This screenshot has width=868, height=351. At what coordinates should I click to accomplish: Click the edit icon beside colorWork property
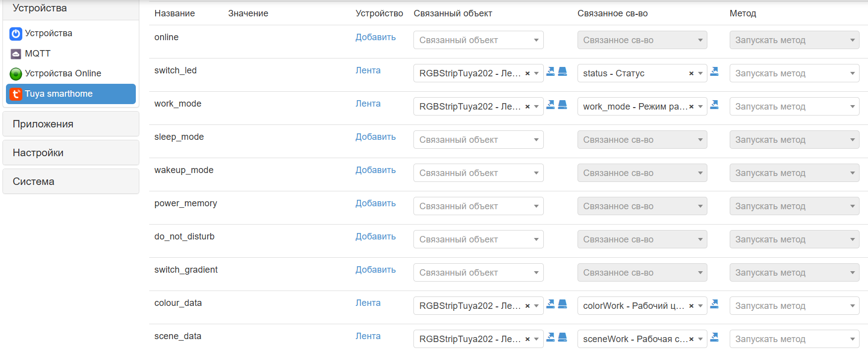(714, 304)
